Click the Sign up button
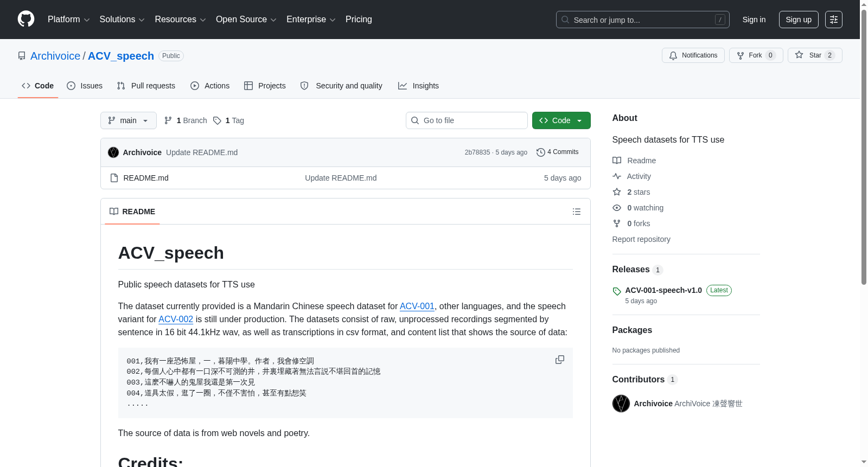Image resolution: width=868 pixels, height=467 pixels. (x=799, y=20)
